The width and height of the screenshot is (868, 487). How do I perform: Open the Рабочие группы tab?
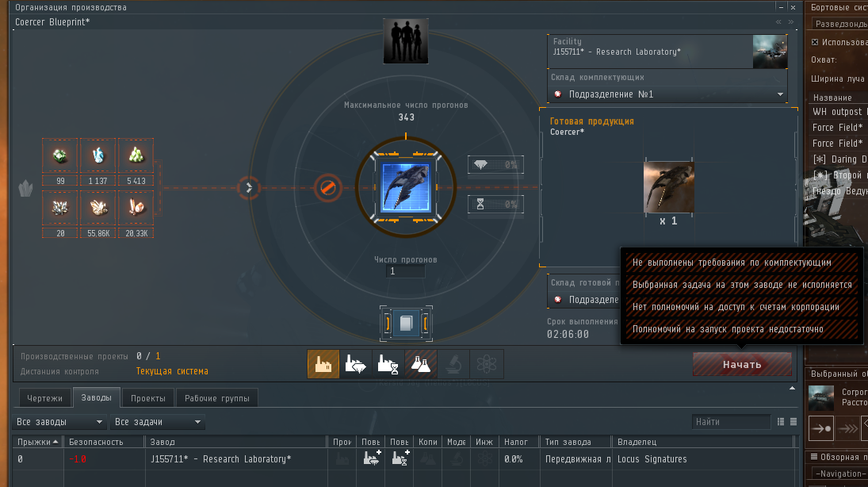tap(217, 398)
